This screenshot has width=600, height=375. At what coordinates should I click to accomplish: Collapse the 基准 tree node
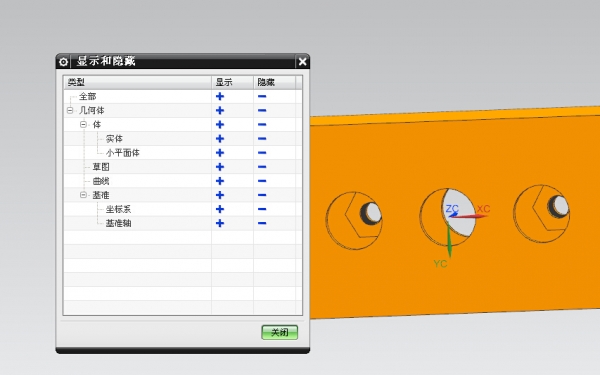[x=83, y=195]
